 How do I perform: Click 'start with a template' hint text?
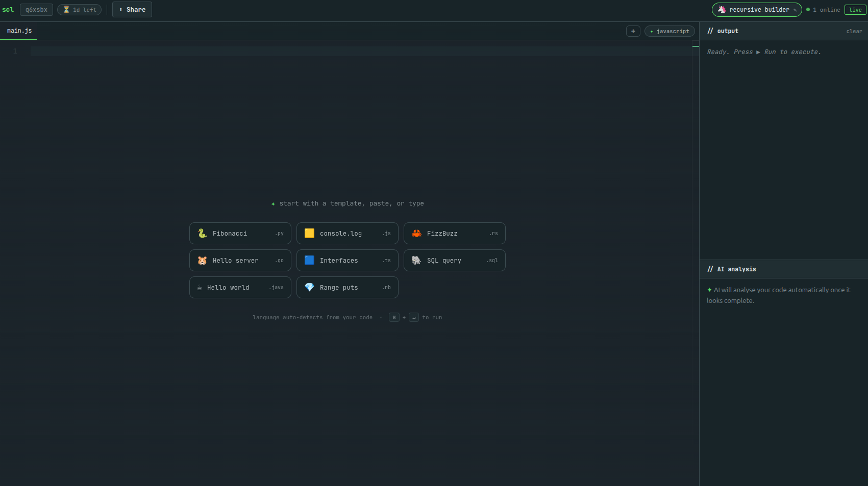(352, 203)
